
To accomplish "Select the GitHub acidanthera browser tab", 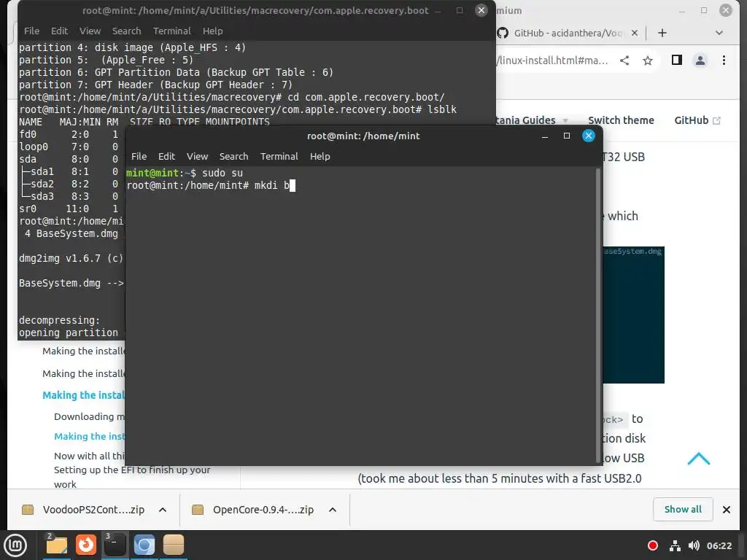I will [567, 33].
